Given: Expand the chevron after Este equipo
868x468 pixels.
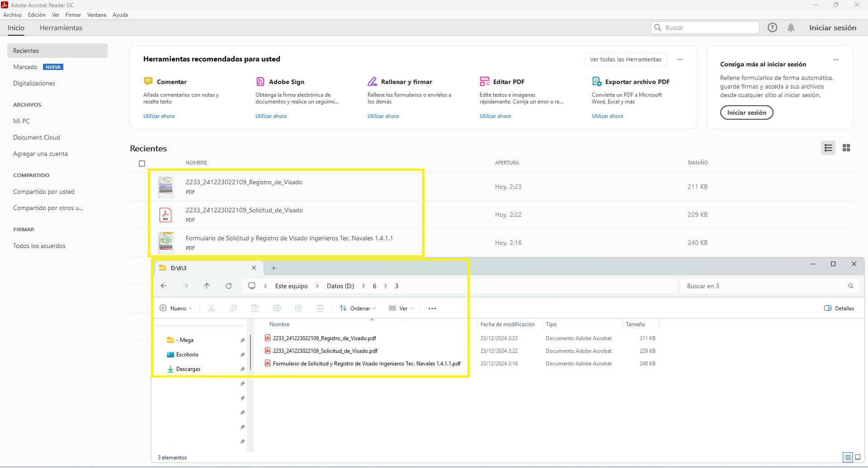Looking at the screenshot, I should (x=317, y=286).
